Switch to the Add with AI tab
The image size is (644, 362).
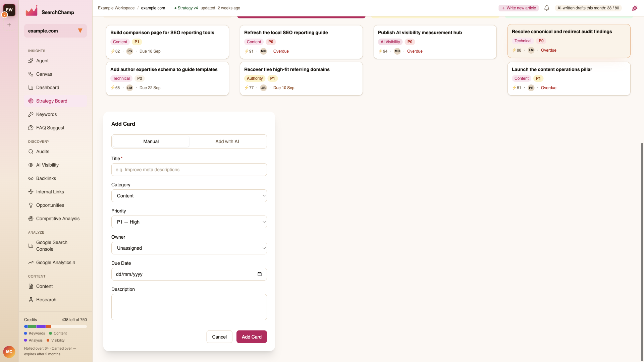click(x=227, y=141)
